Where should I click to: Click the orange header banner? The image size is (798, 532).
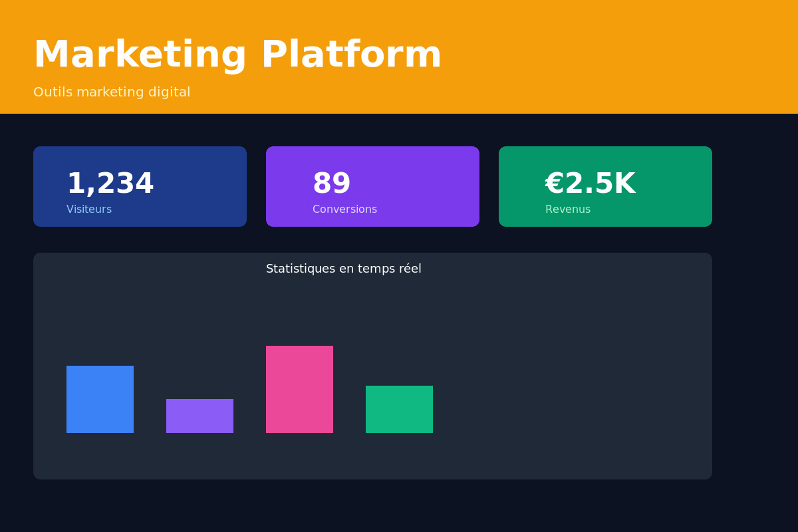[598, 57]
